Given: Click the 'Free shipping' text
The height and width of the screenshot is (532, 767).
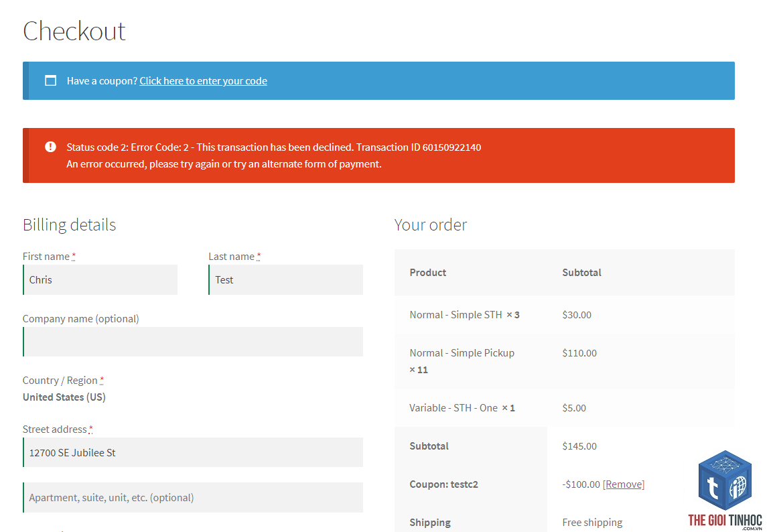Looking at the screenshot, I should tap(592, 522).
